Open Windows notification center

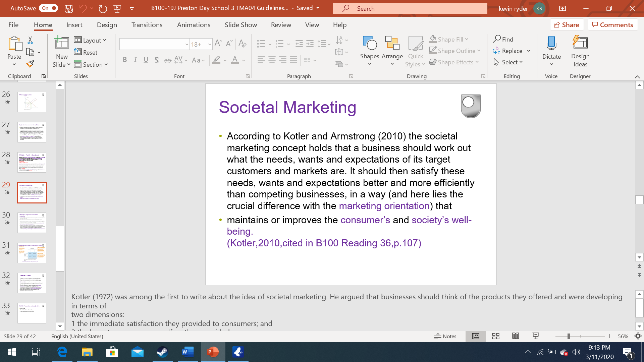tap(628, 353)
